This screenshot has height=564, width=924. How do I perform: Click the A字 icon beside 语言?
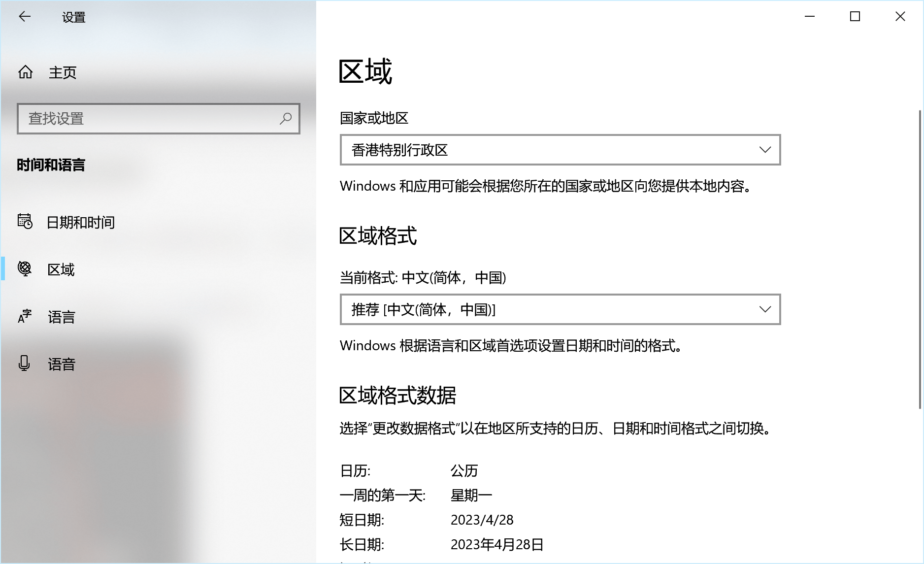(x=25, y=317)
